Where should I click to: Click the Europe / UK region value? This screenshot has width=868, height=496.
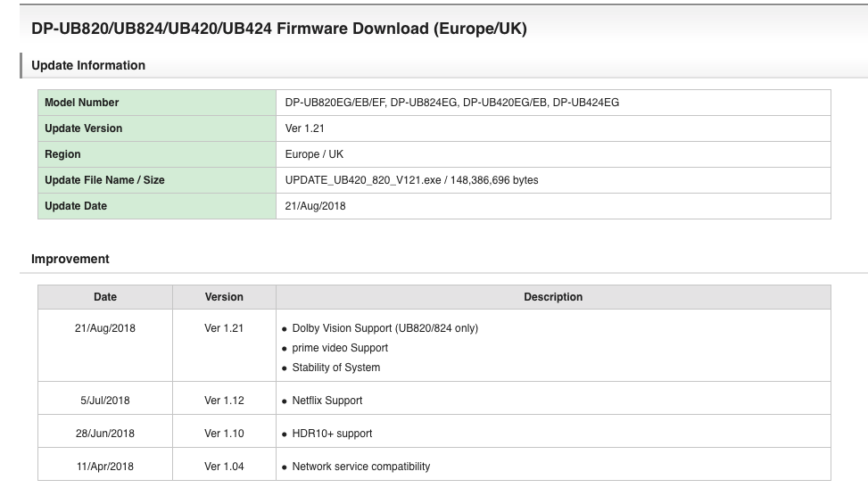pyautogui.click(x=314, y=154)
